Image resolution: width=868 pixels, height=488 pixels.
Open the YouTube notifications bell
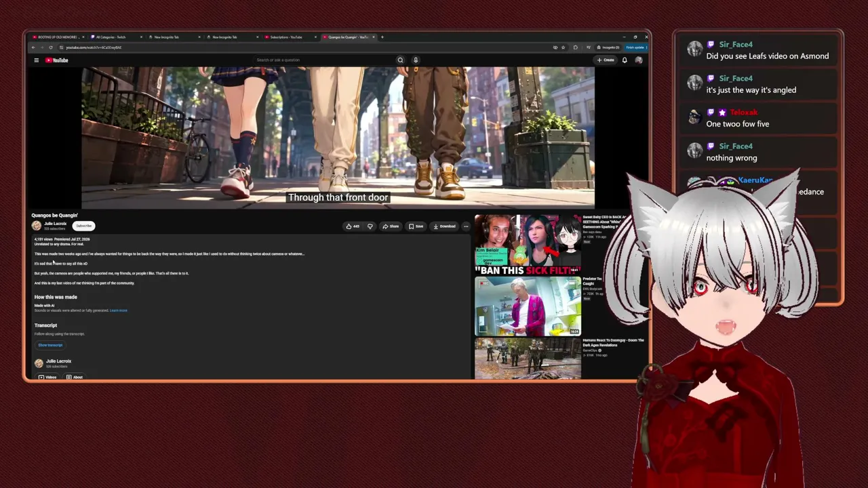coord(625,60)
